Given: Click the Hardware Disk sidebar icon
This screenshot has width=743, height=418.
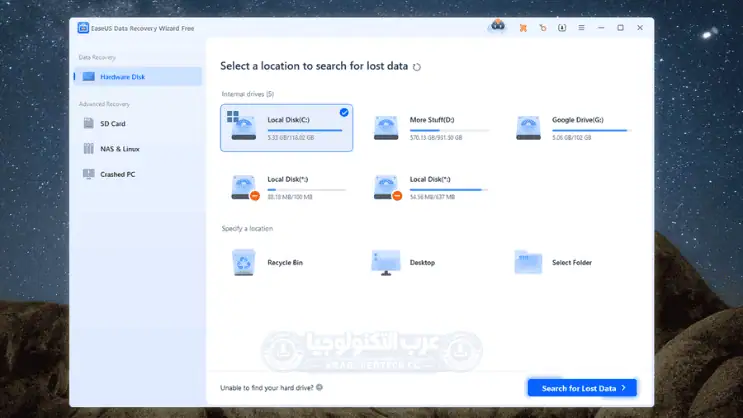Looking at the screenshot, I should click(x=89, y=76).
